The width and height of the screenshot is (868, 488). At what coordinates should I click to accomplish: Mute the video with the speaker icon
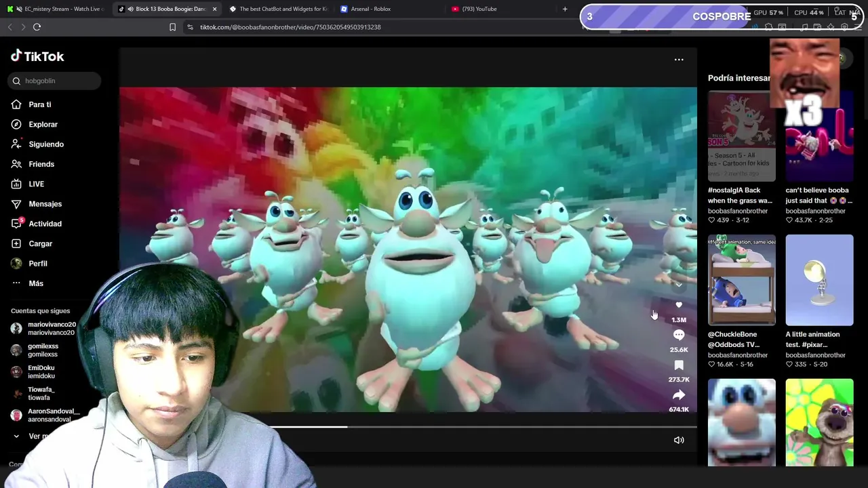point(679,440)
